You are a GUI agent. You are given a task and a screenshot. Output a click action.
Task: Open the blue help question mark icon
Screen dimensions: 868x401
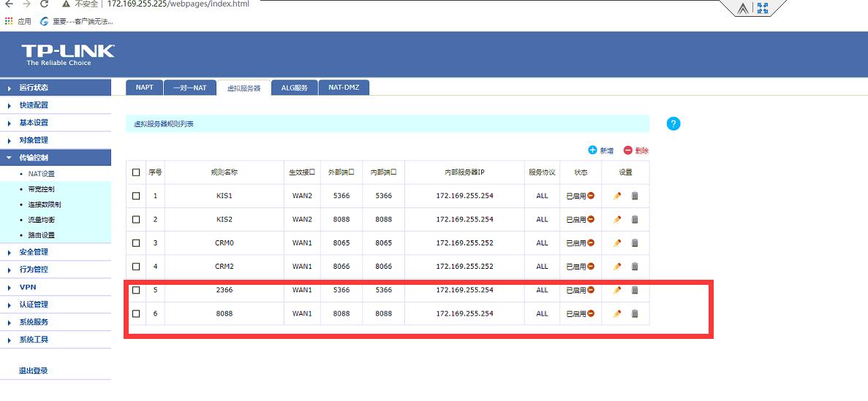point(673,123)
